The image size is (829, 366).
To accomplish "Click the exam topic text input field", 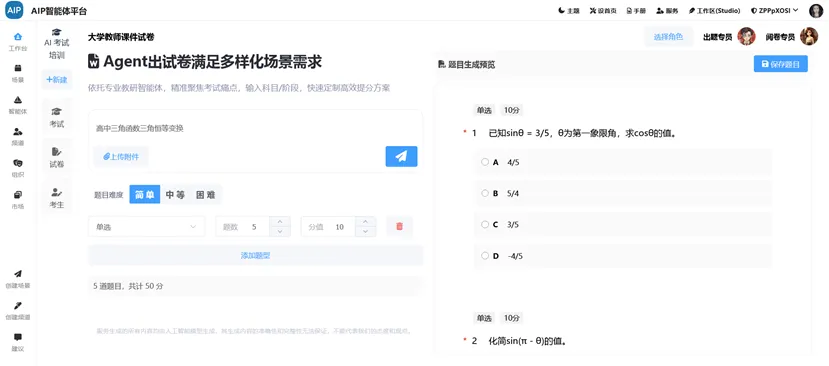I will coord(256,128).
